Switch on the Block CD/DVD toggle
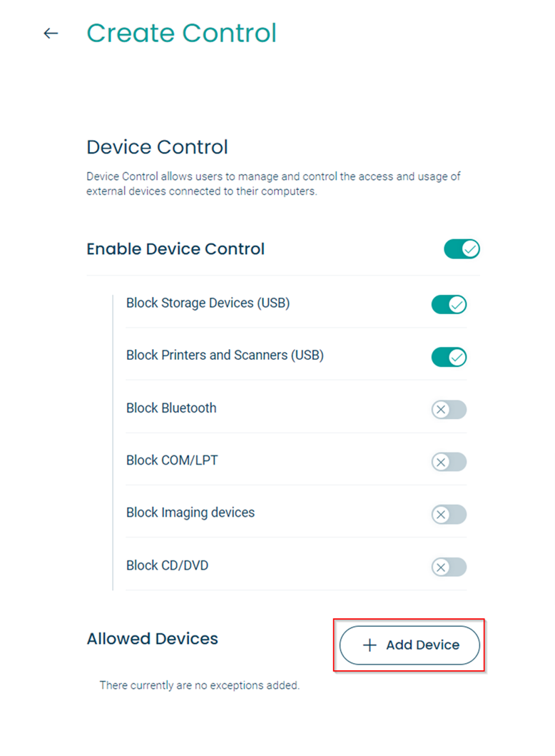The width and height of the screenshot is (555, 756). pyautogui.click(x=449, y=567)
